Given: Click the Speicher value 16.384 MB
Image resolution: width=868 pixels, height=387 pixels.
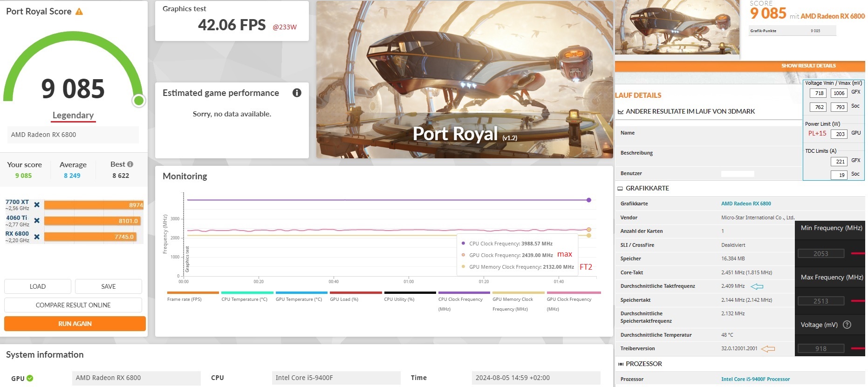Looking at the screenshot, I should click(x=733, y=258).
